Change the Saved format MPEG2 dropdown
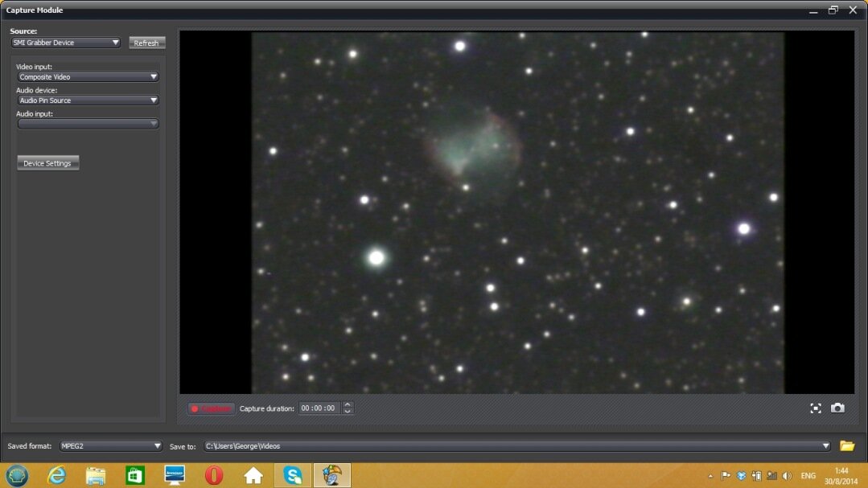The height and width of the screenshot is (488, 868). click(x=110, y=446)
